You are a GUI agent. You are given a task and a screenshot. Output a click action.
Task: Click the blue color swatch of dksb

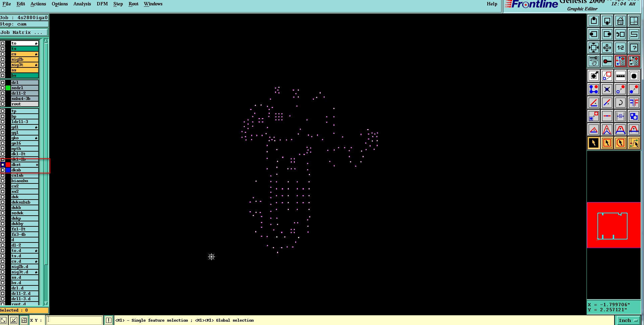[x=8, y=170]
